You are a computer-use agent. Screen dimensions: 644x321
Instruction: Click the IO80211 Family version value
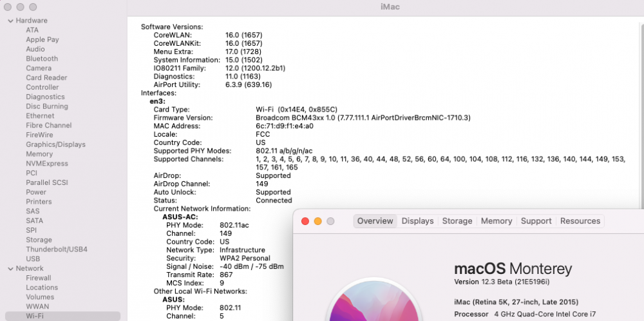point(255,68)
